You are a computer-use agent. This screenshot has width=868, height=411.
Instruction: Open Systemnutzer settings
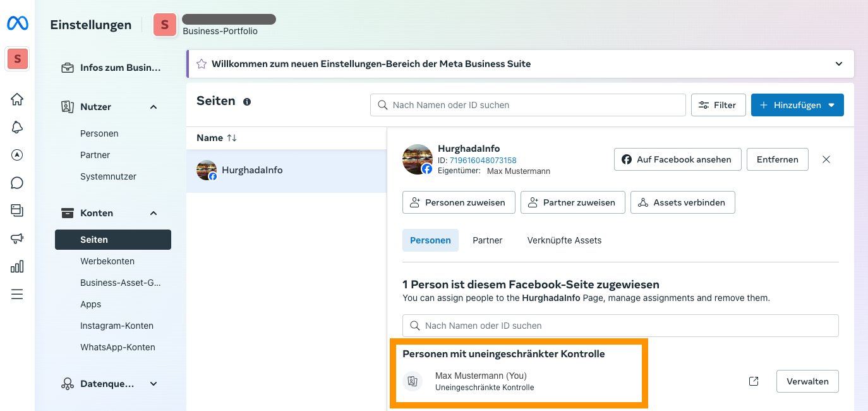tap(108, 176)
